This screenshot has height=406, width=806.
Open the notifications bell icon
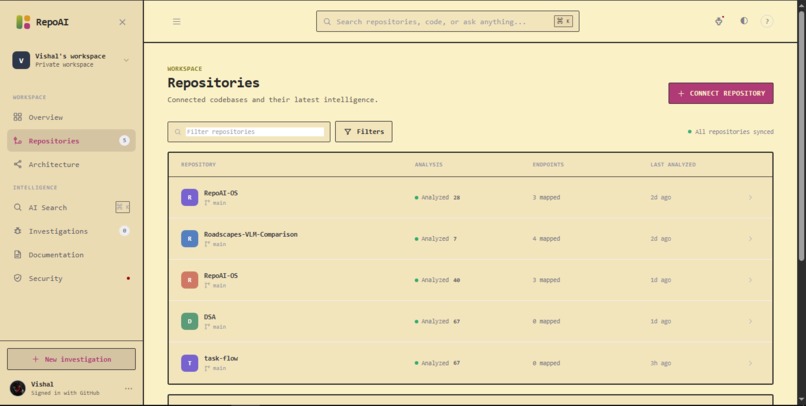(719, 21)
